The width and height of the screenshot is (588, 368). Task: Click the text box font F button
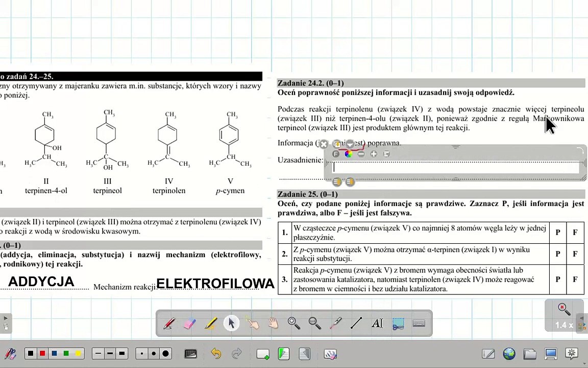tap(336, 154)
